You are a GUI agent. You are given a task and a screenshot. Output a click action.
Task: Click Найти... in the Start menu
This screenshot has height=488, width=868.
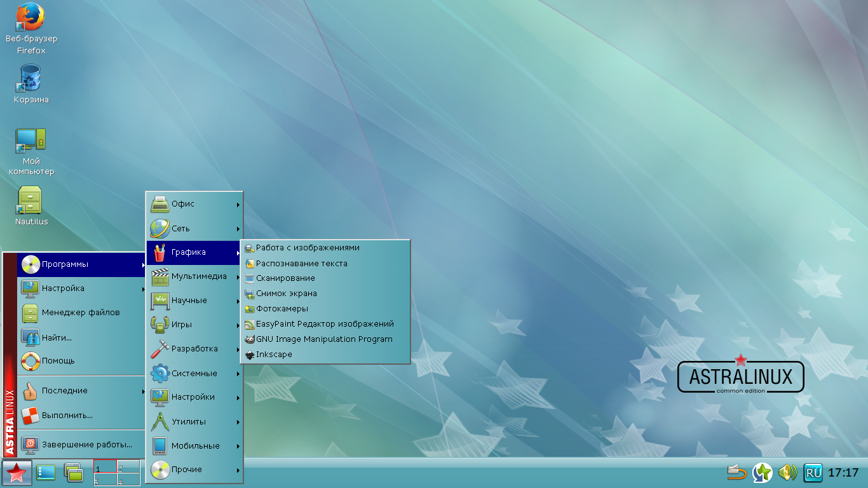pyautogui.click(x=83, y=337)
